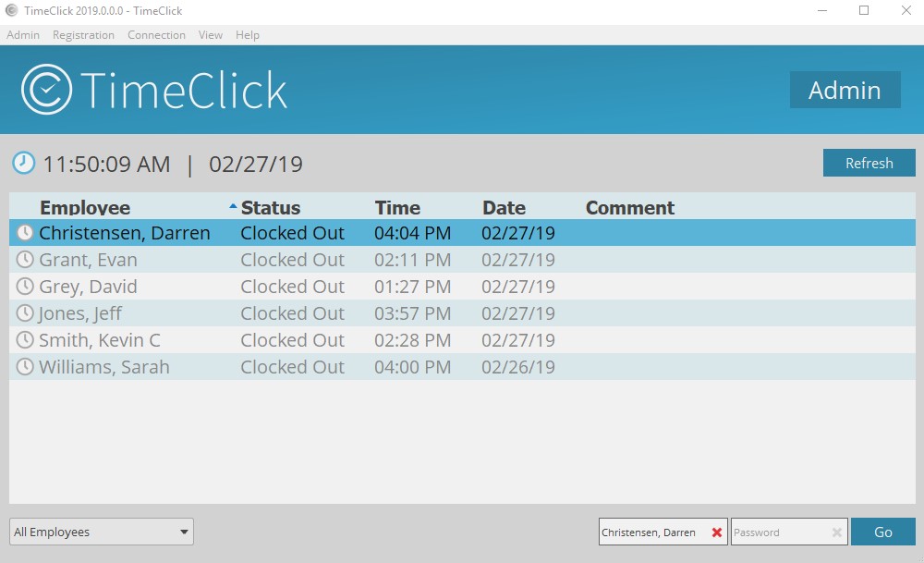The height and width of the screenshot is (563, 924).
Task: Click the clock icon beside current time
Action: coord(24,164)
